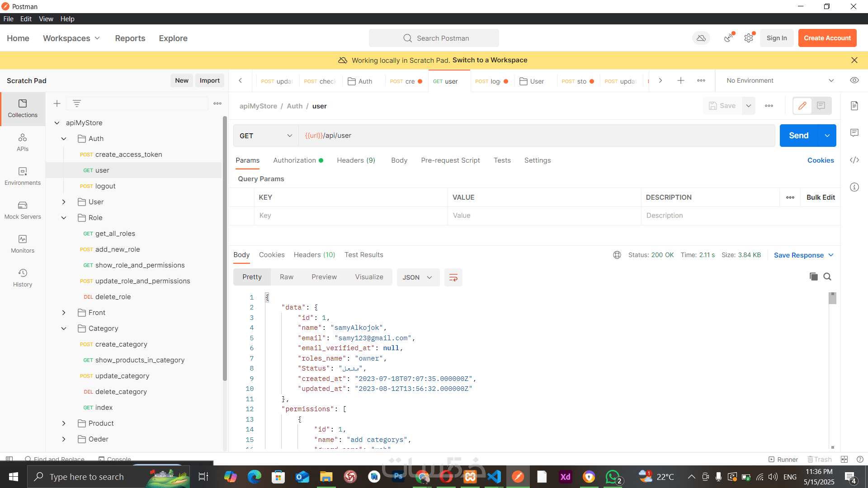Click the Cookies link

click(820, 160)
